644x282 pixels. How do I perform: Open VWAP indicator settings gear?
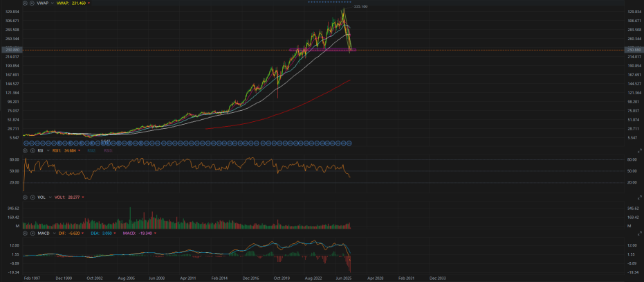pos(25,3)
